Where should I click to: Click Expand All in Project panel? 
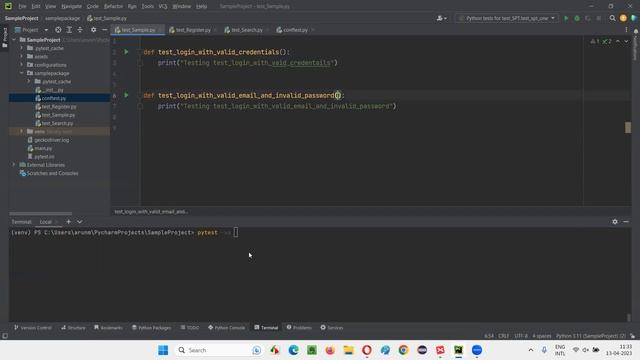tap(69, 30)
